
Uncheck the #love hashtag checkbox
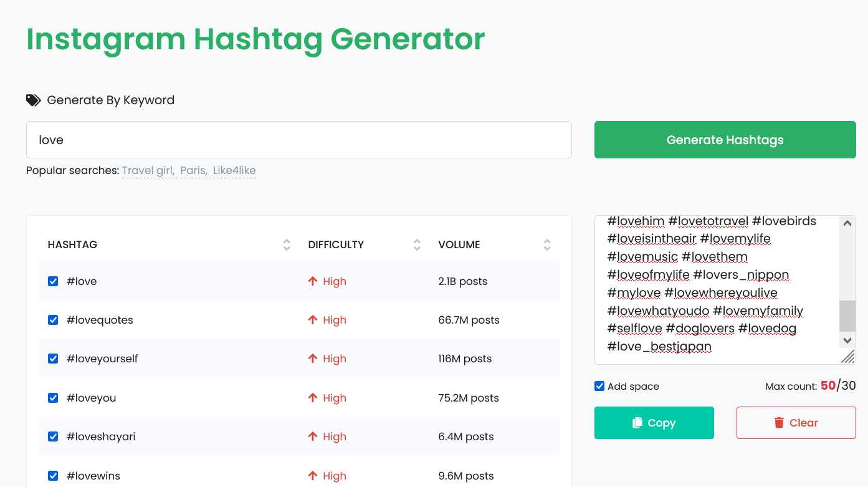(53, 281)
